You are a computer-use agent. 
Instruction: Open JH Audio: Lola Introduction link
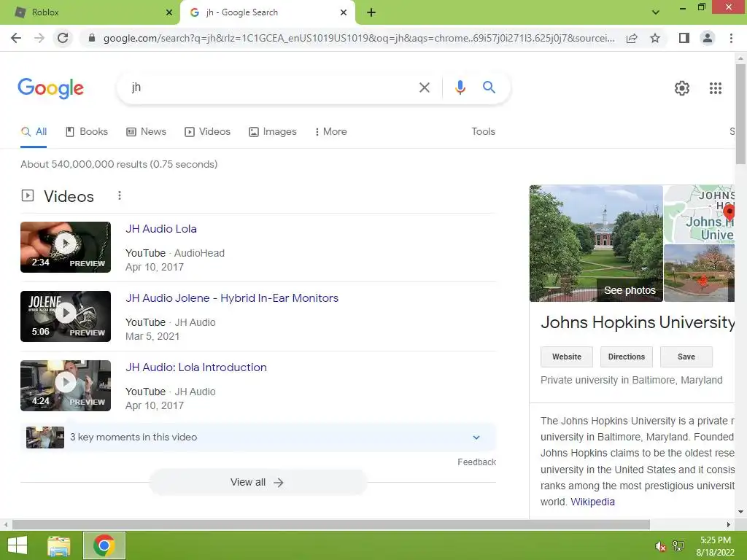(x=196, y=367)
